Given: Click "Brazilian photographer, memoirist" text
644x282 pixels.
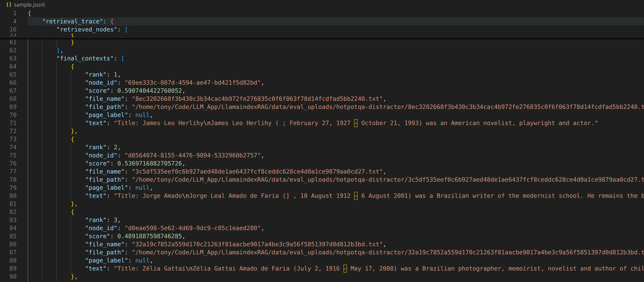Looking at the screenshot, I should [x=481, y=269].
